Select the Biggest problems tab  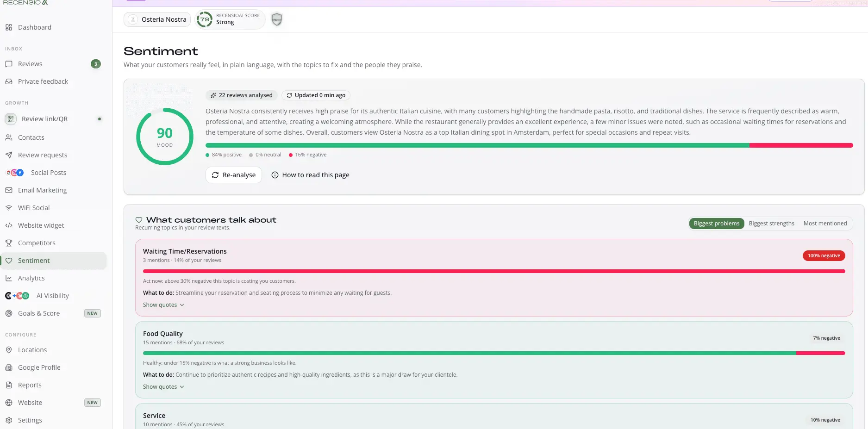click(x=717, y=224)
